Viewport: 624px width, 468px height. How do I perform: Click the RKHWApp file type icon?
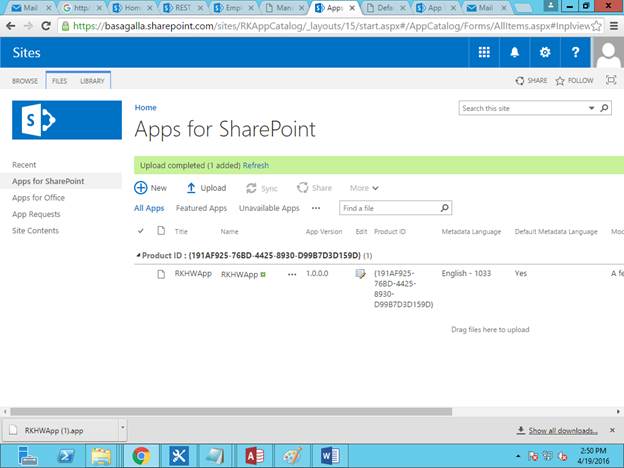(x=161, y=274)
